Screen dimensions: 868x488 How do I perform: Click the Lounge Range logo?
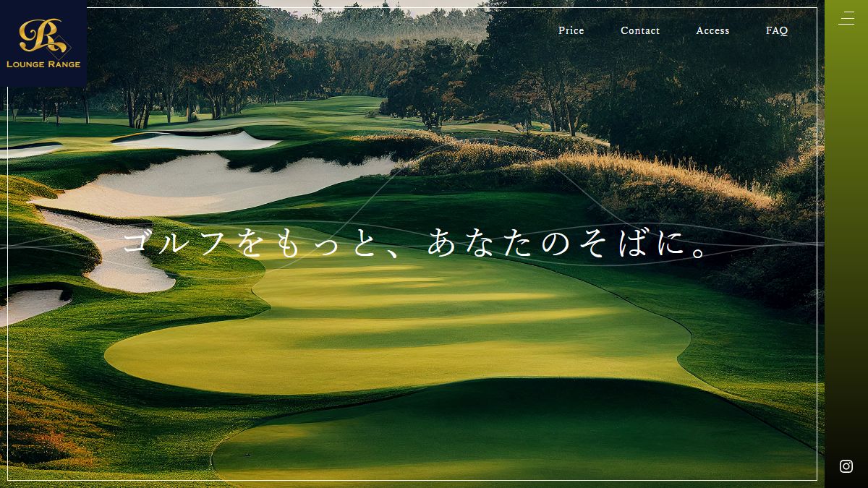[x=43, y=43]
